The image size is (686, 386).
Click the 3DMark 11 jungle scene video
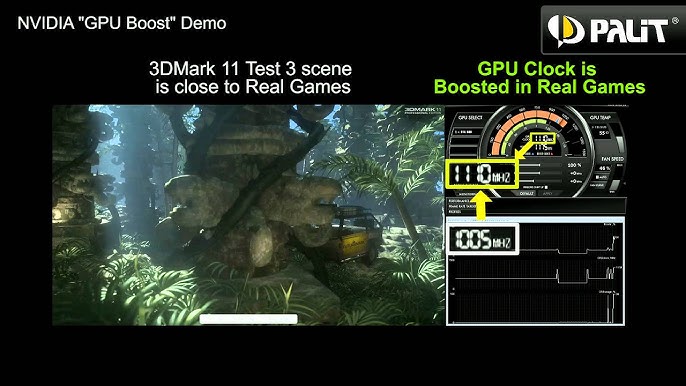point(248,215)
